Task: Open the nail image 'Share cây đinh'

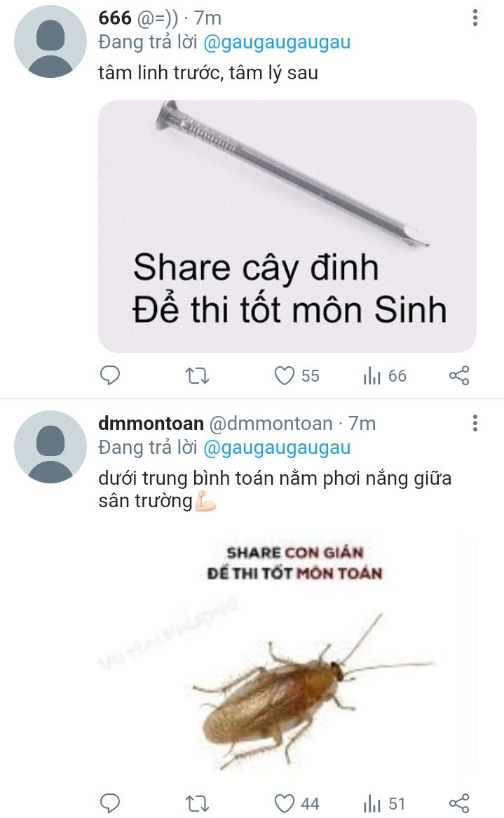Action: (287, 227)
